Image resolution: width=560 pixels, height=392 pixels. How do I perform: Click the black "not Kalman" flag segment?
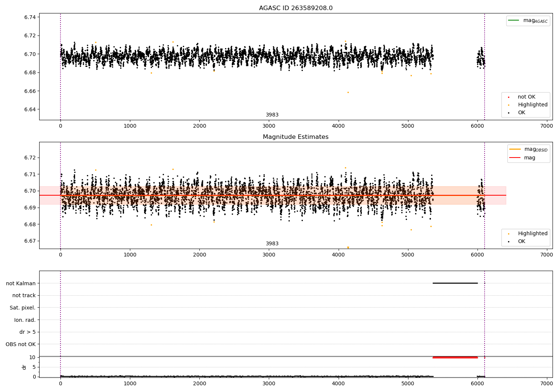pos(455,283)
